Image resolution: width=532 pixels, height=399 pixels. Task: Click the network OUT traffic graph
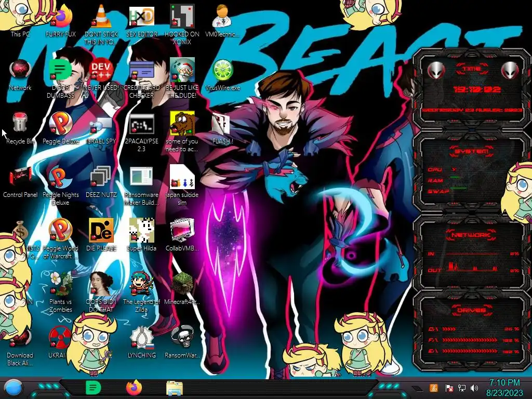(473, 267)
